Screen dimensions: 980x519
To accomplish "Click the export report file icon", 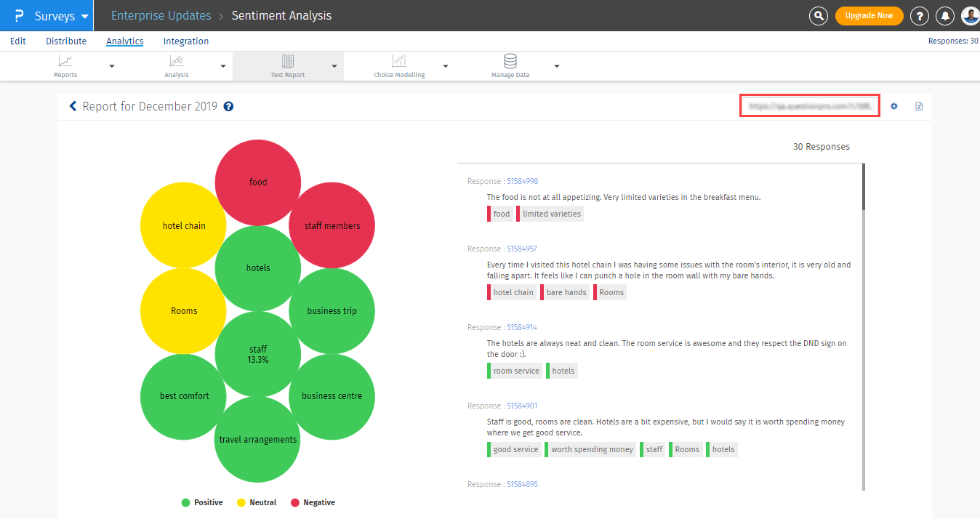I will click(x=919, y=106).
